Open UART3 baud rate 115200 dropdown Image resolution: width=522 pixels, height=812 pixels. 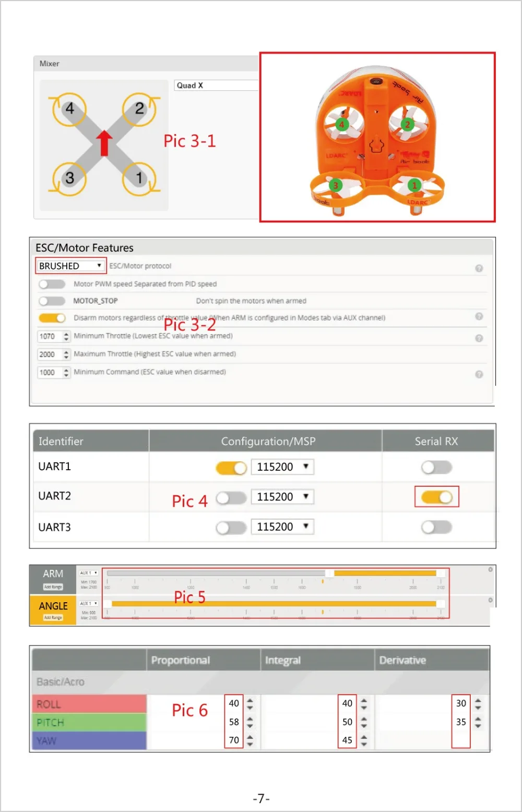click(282, 527)
